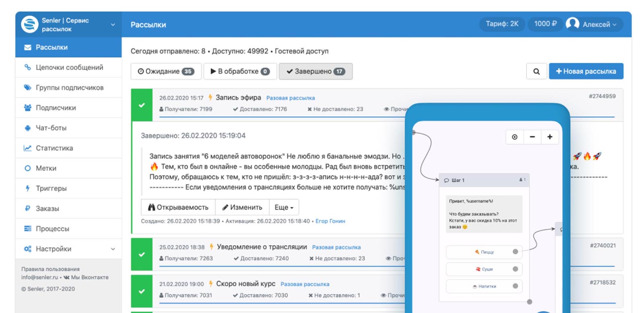Click lightning icon by Уведомление о трансляции
Viewport: 644px width, 313px height.
click(211, 247)
